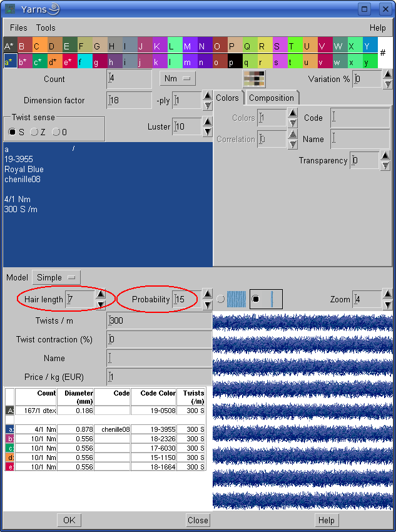Select S twist sense radio button
This screenshot has height=532, width=396.
coord(12,132)
